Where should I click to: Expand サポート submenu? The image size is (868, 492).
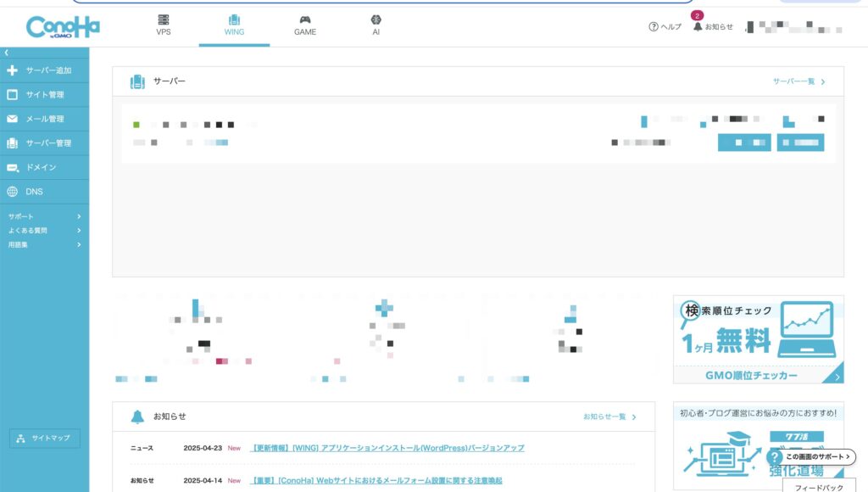(44, 216)
